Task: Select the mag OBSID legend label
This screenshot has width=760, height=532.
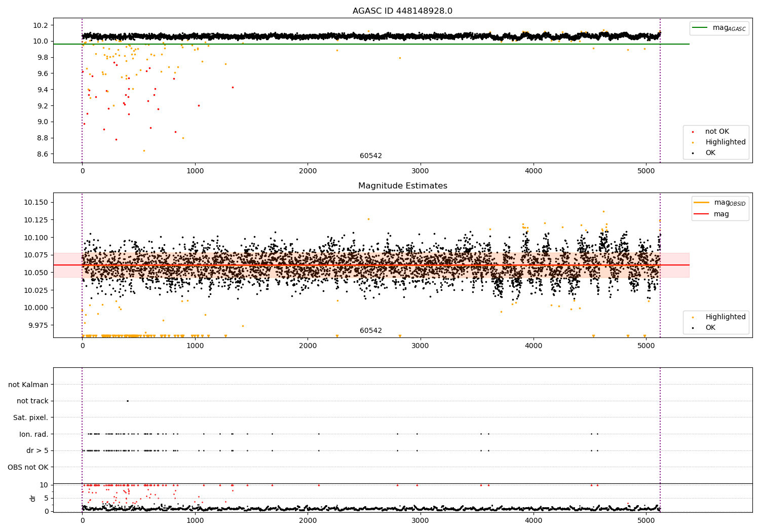Action: (x=730, y=203)
